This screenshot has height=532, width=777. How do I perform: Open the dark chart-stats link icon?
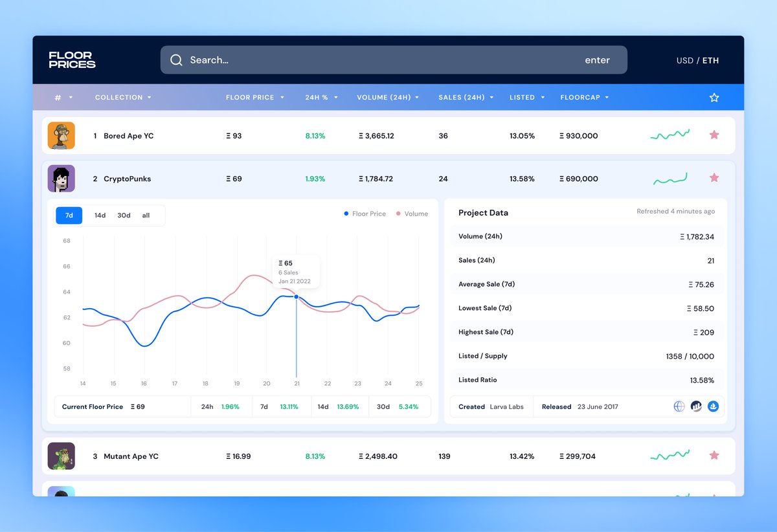[696, 406]
